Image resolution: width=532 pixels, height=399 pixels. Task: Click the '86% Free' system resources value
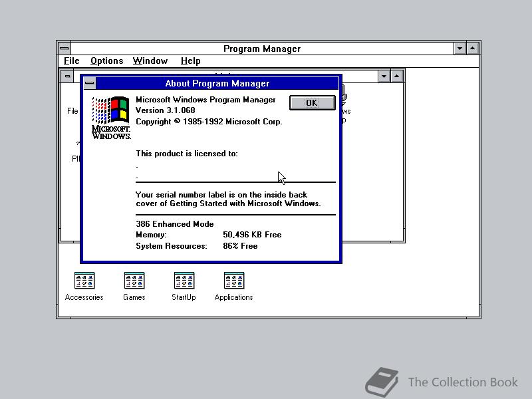coord(240,246)
